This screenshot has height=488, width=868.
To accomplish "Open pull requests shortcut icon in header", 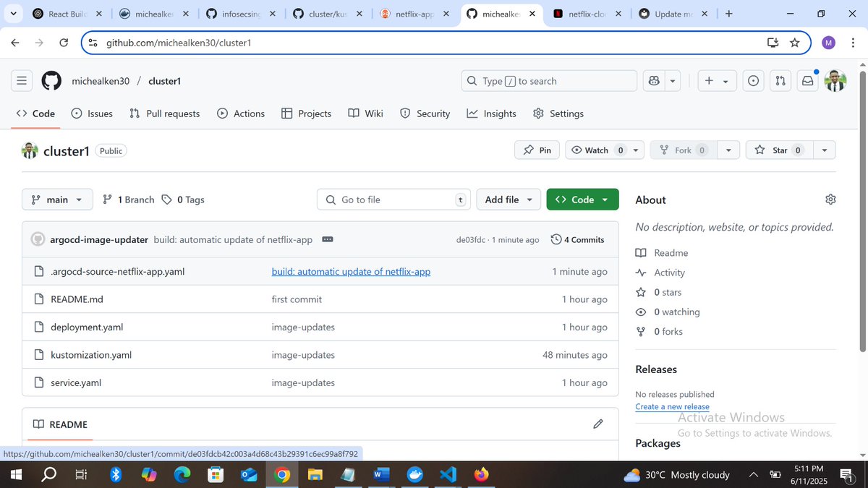I will click(780, 81).
